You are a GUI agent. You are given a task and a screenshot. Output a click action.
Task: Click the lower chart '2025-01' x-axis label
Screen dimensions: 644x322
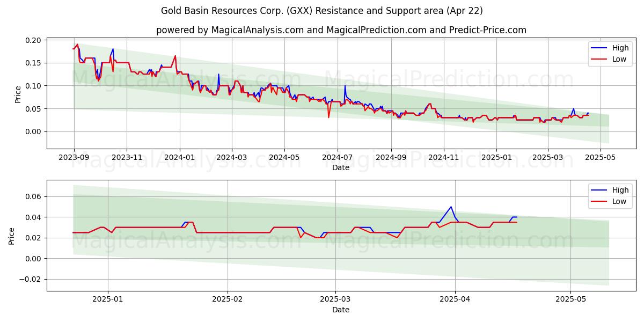(108, 299)
